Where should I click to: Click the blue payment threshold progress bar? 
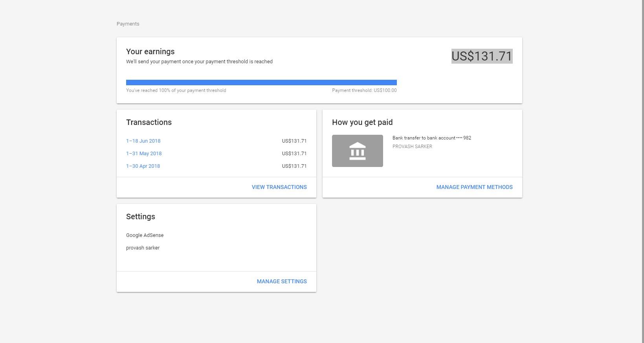261,83
